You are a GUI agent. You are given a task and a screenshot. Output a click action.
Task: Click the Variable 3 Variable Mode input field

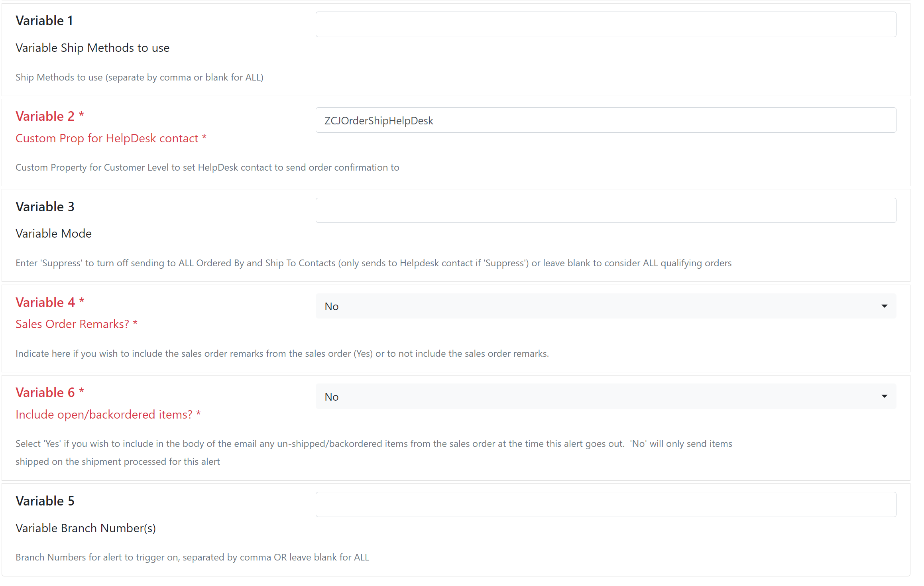pos(606,210)
